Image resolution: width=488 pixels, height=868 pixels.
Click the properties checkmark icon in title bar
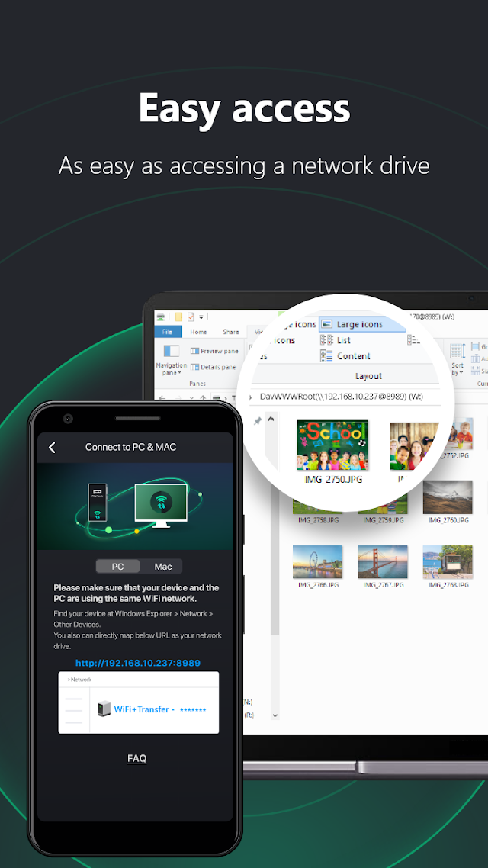[191, 317]
